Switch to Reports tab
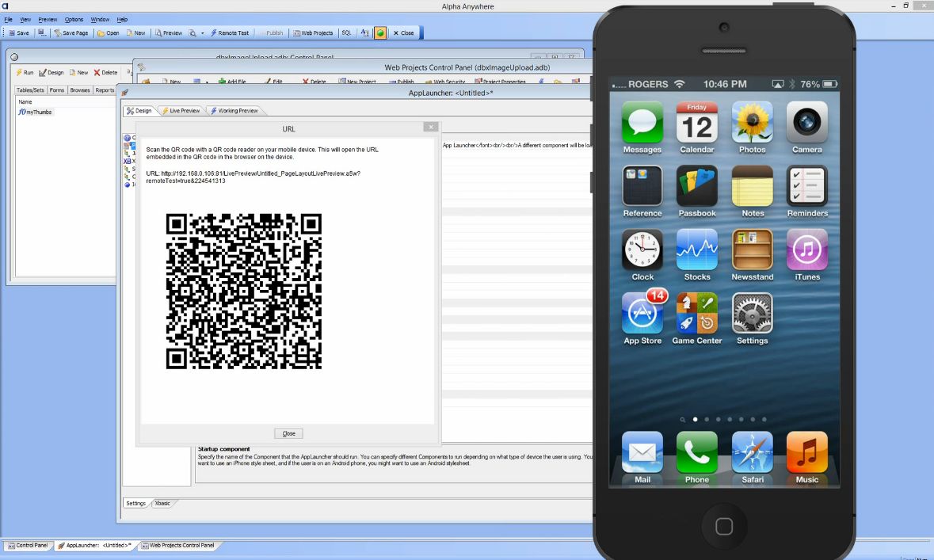This screenshot has height=560, width=934. pos(105,90)
